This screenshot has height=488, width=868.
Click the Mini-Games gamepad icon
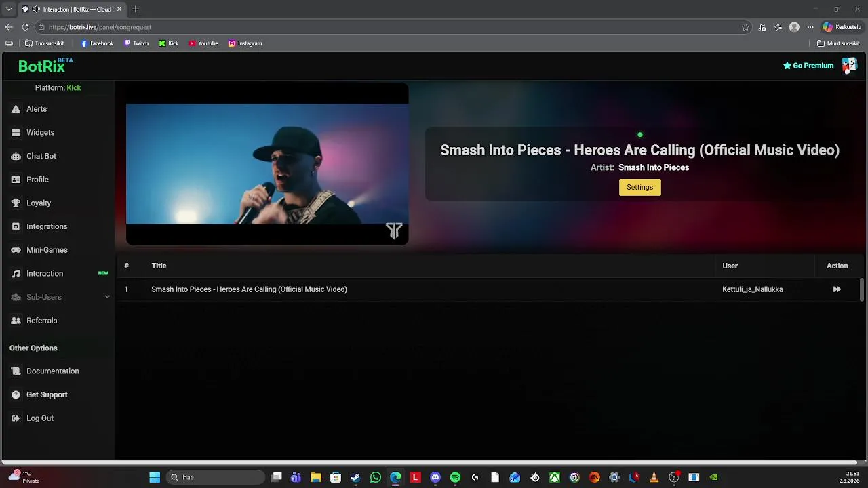(x=16, y=250)
